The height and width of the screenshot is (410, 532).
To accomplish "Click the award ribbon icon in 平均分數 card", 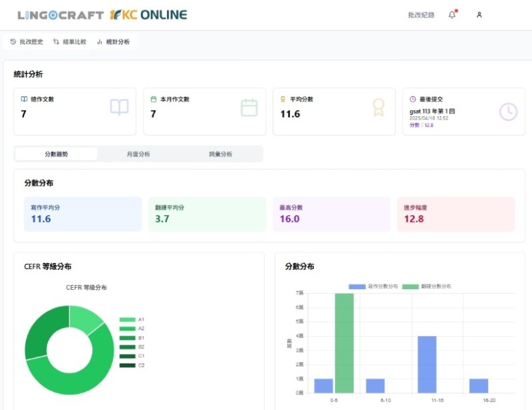I will click(378, 107).
